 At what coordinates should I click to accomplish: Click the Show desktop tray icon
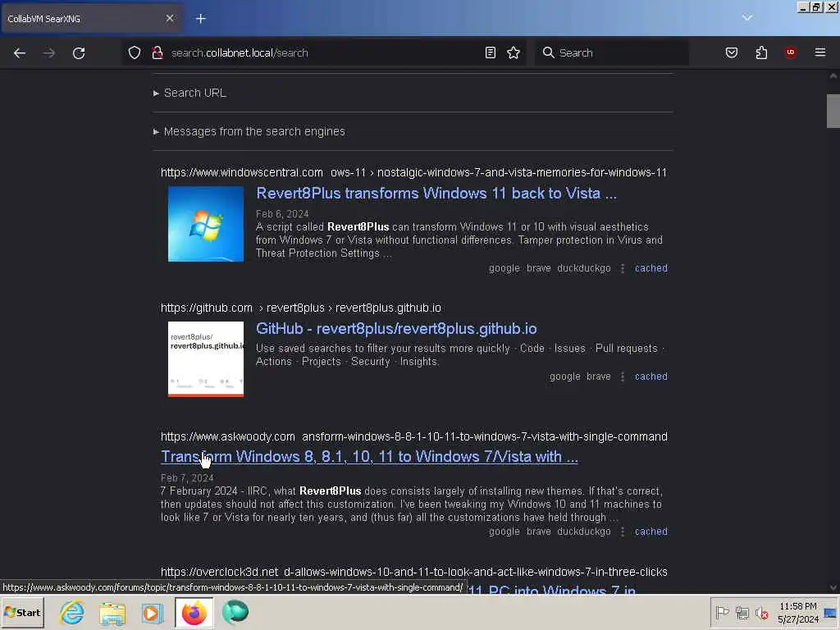831,613
